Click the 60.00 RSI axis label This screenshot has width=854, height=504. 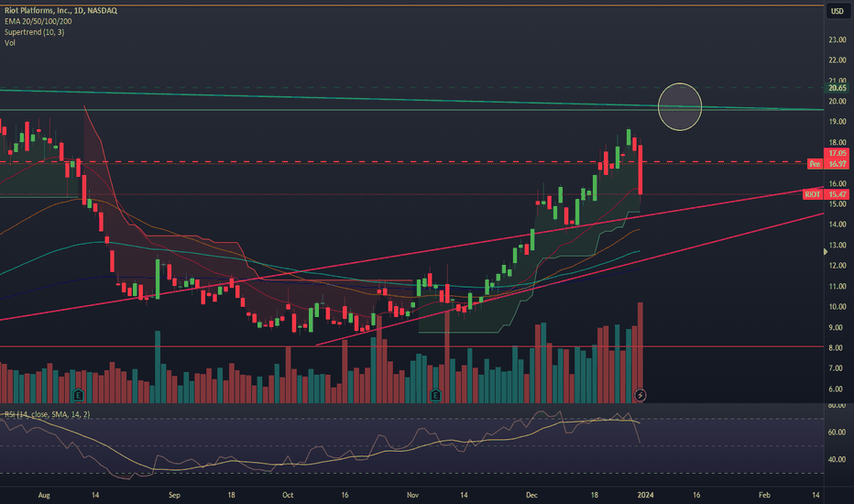point(838,433)
